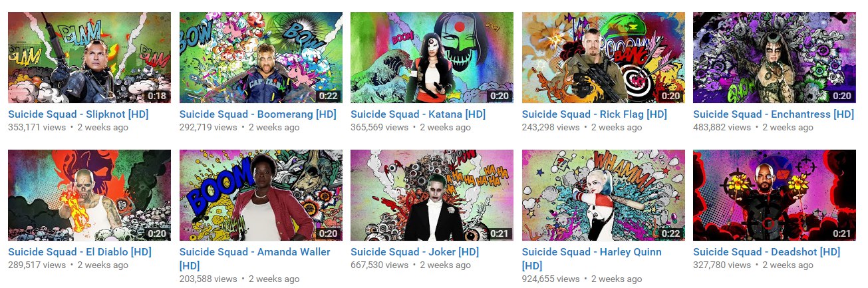Click the 'Suicide Squad - Katana [HD]' title link

(x=418, y=114)
